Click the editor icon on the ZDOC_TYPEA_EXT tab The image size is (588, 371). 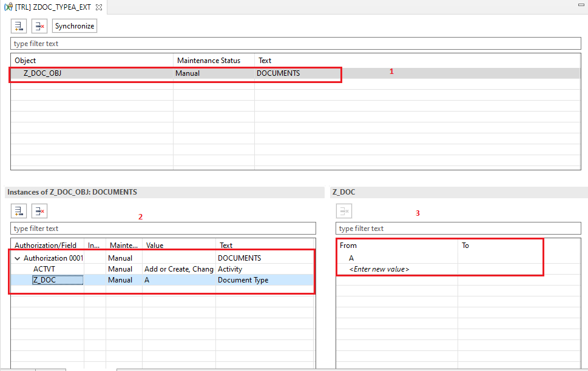8,7
